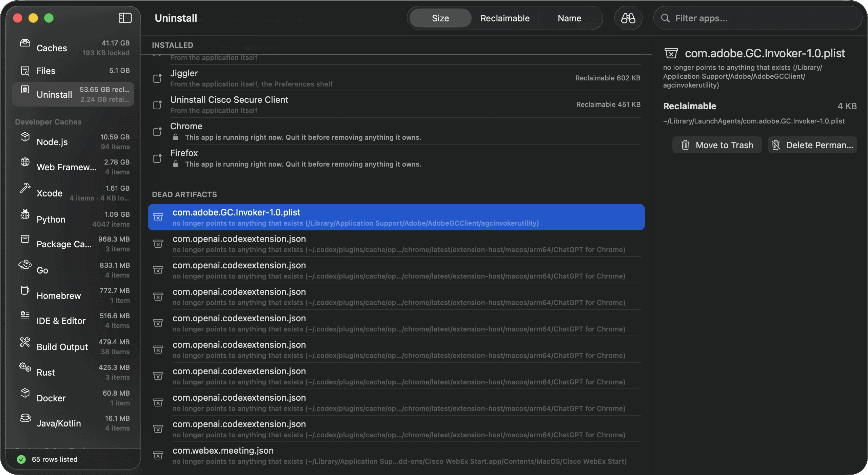
Task: Click the DEAD ARTIFACTS section header
Action: click(184, 194)
